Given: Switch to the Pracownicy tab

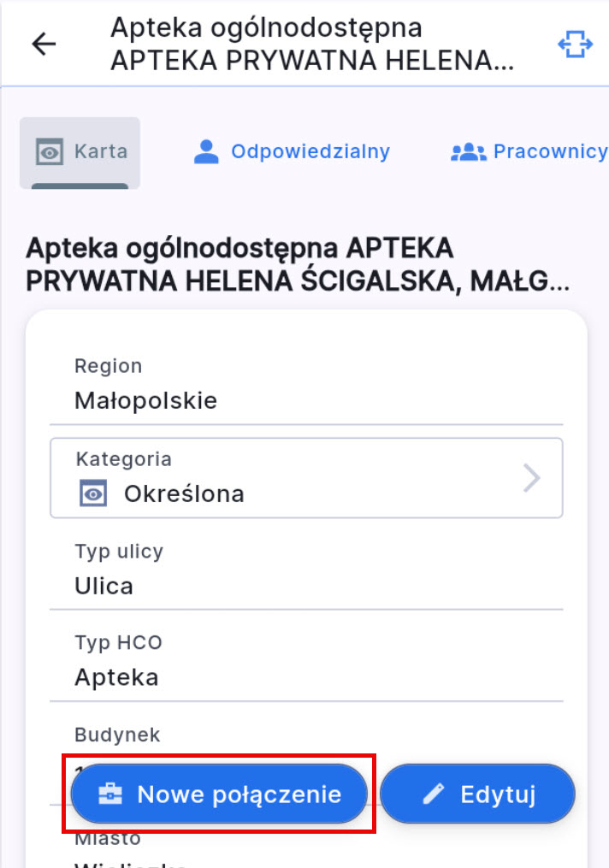Looking at the screenshot, I should click(x=551, y=151).
